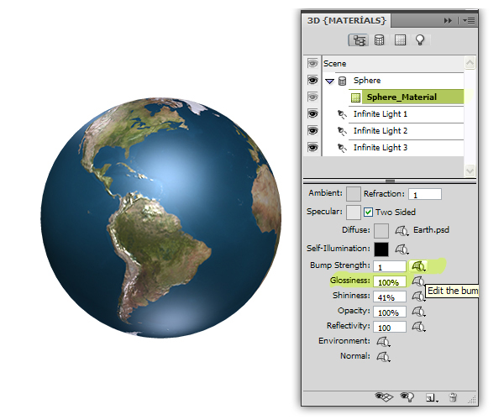Click Infinite Light 2 light icon
This screenshot has width=504, height=420.
[342, 131]
